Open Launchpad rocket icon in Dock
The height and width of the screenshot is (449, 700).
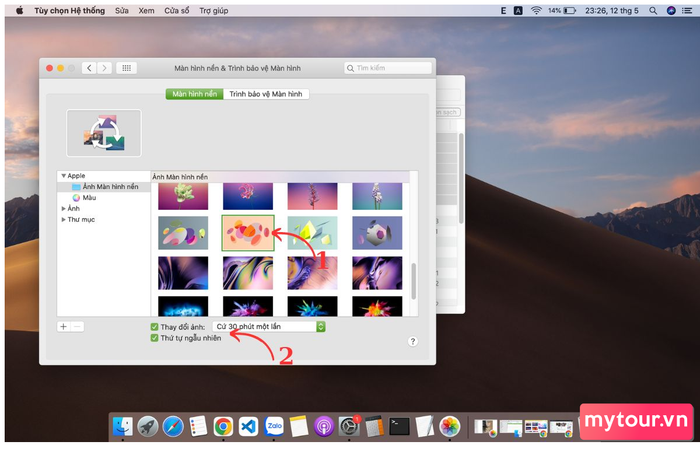tap(148, 426)
